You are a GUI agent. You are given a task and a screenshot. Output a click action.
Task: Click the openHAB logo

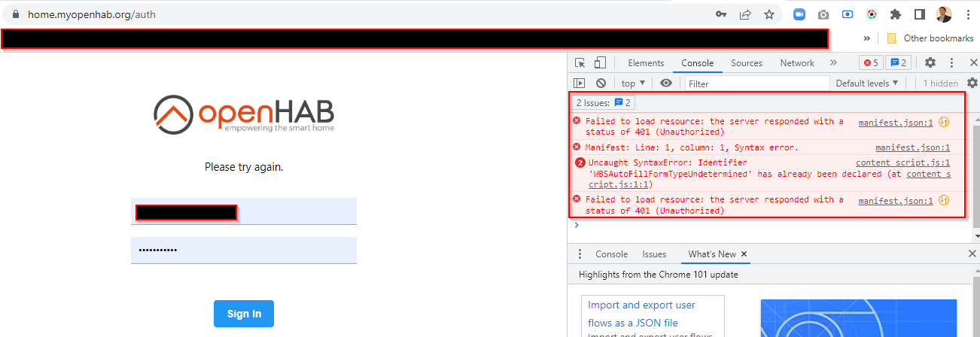pos(244,114)
